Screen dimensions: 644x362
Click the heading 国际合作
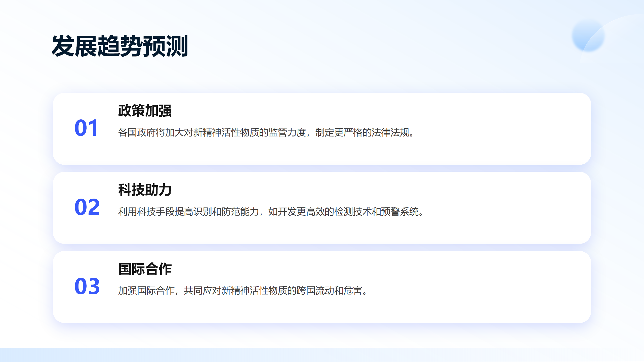point(145,269)
